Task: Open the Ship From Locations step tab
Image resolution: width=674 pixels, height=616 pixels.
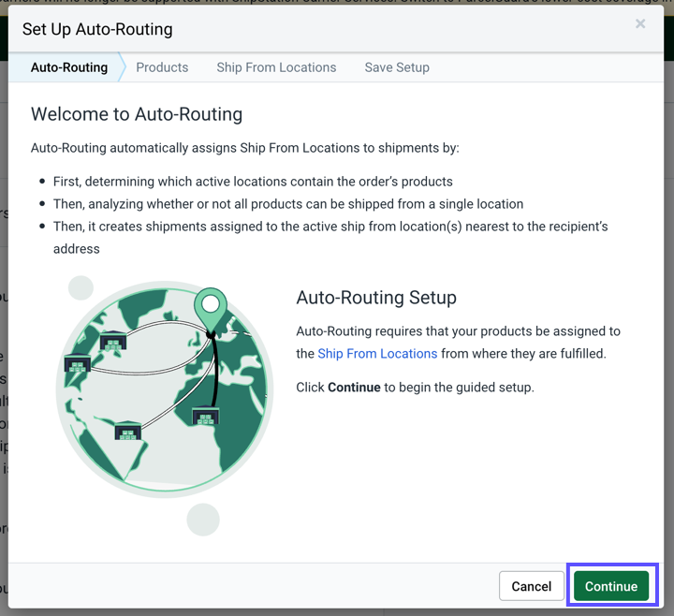Action: tap(276, 67)
